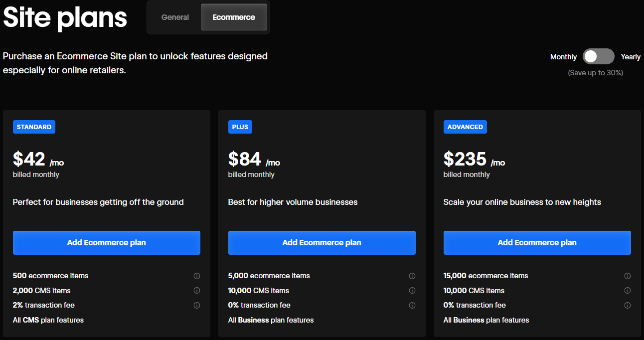Image resolution: width=644 pixels, height=340 pixels.
Task: Click the Monthly billing label
Action: pos(563,57)
